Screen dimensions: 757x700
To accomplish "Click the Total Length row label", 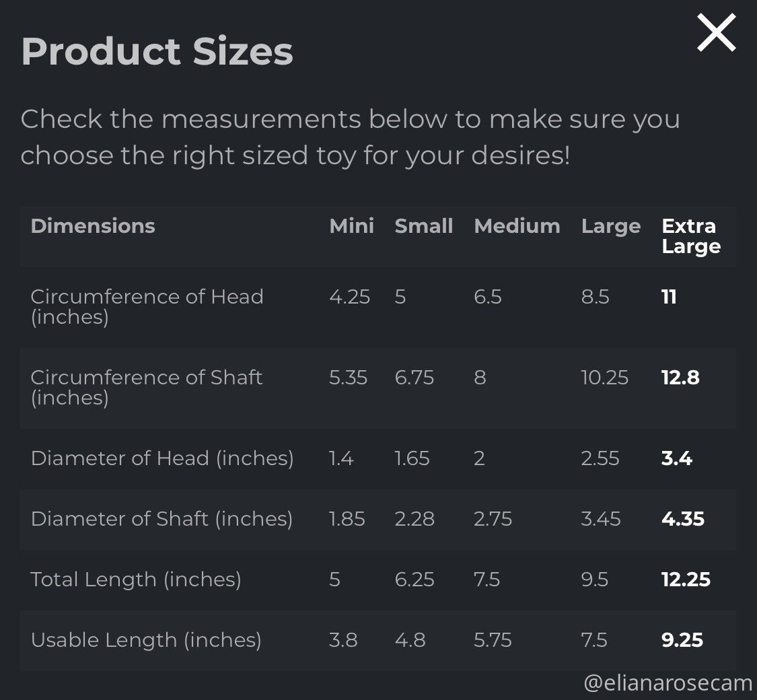I will coord(136,580).
